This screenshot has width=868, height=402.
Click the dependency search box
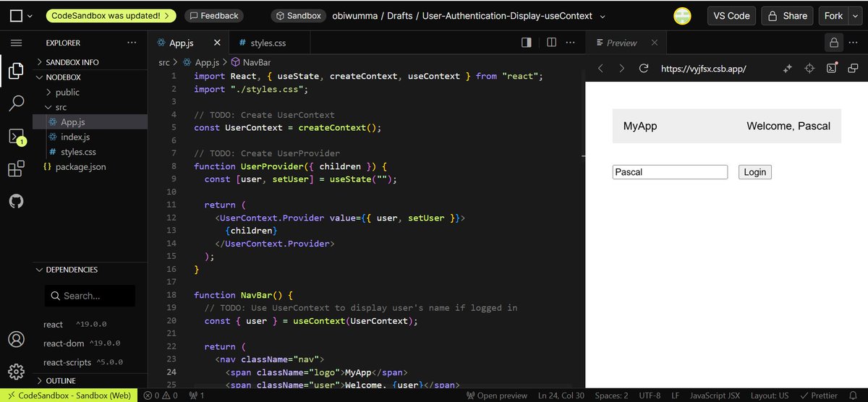coord(90,296)
